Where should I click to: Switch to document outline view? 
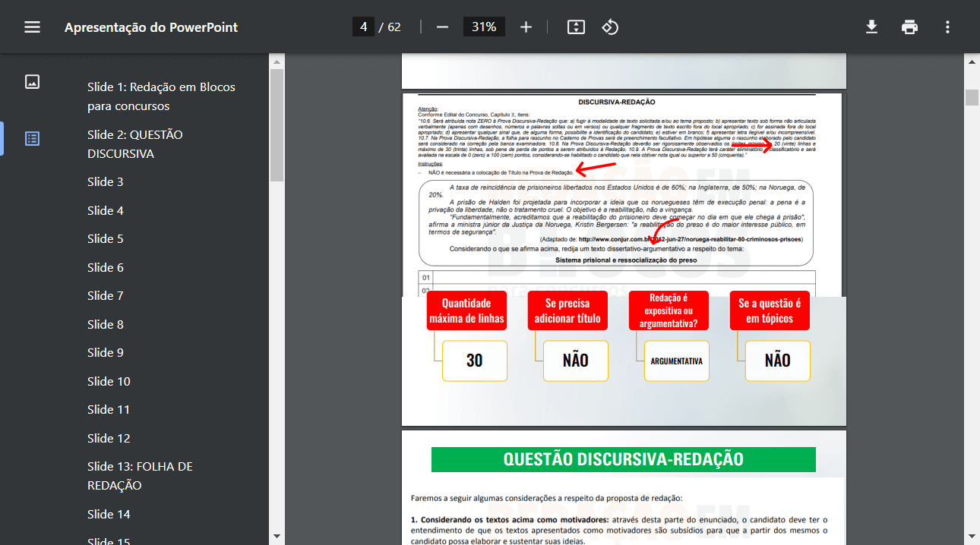32,138
